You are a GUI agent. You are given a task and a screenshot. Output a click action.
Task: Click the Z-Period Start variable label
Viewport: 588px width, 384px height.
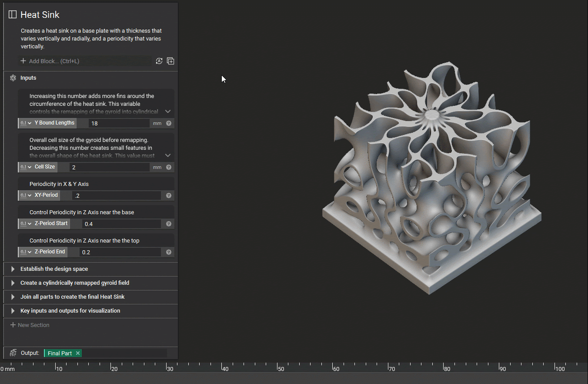[51, 223]
